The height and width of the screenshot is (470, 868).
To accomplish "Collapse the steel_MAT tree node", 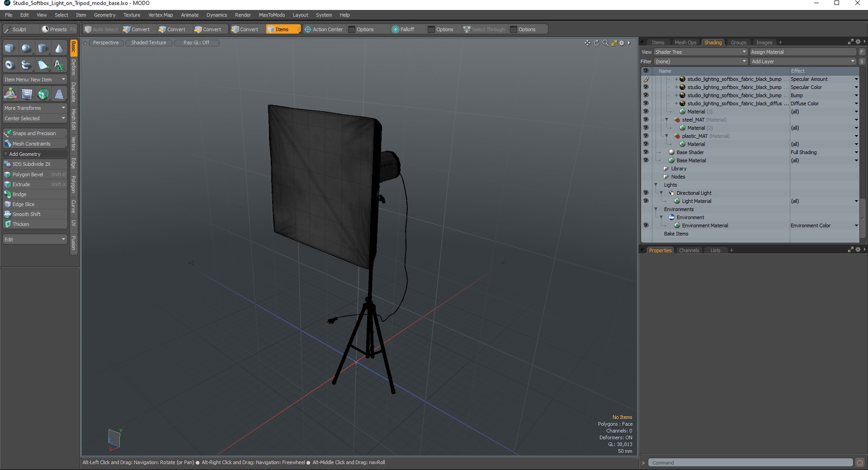I will tap(666, 120).
